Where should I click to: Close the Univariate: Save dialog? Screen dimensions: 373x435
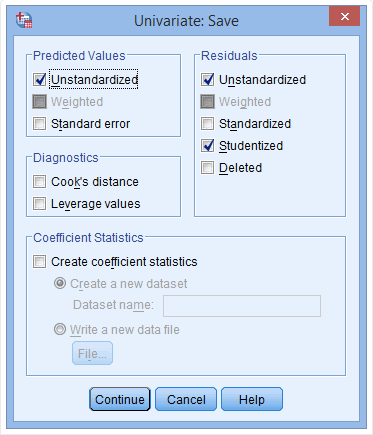click(x=344, y=16)
